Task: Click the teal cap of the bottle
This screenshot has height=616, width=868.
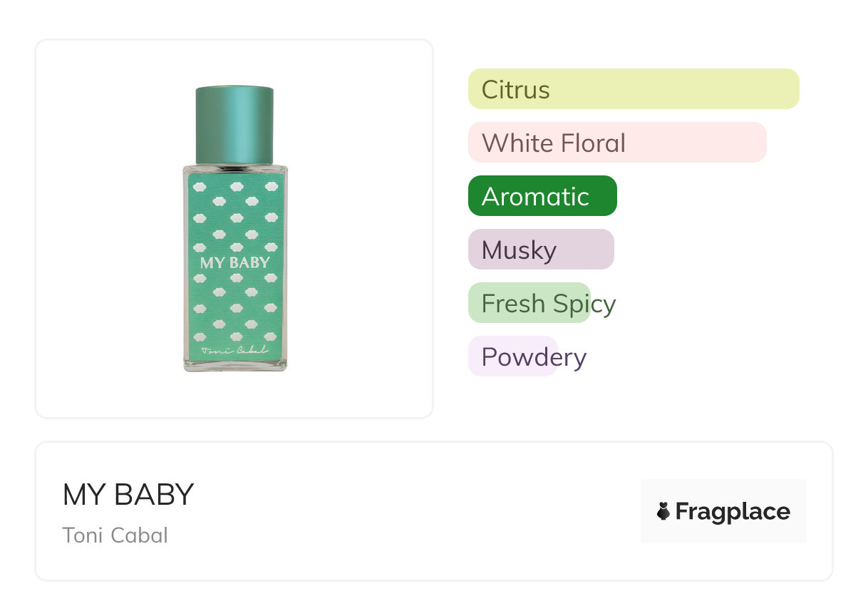Action: 234,125
